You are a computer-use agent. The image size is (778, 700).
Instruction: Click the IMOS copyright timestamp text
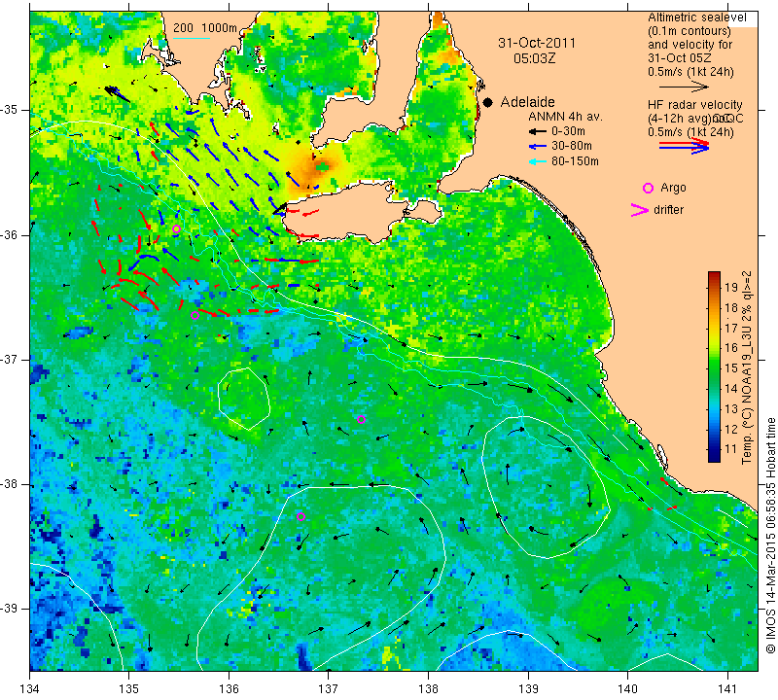pos(770,536)
